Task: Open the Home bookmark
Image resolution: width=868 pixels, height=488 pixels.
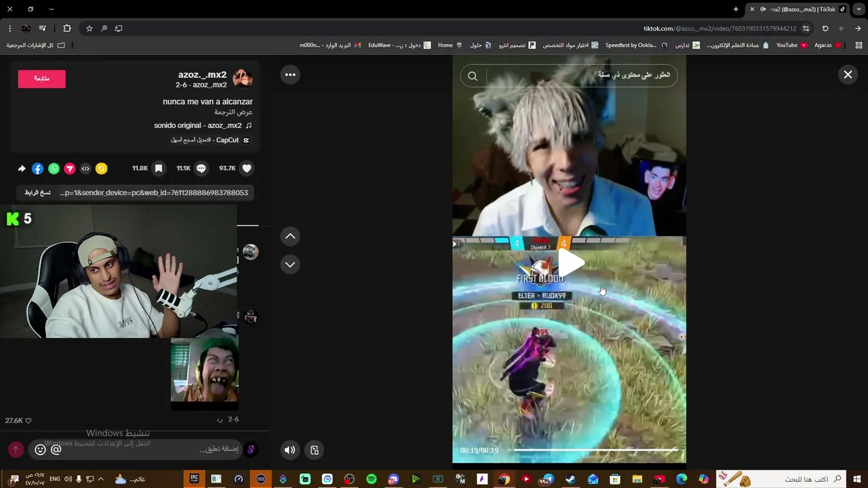Action: point(450,45)
